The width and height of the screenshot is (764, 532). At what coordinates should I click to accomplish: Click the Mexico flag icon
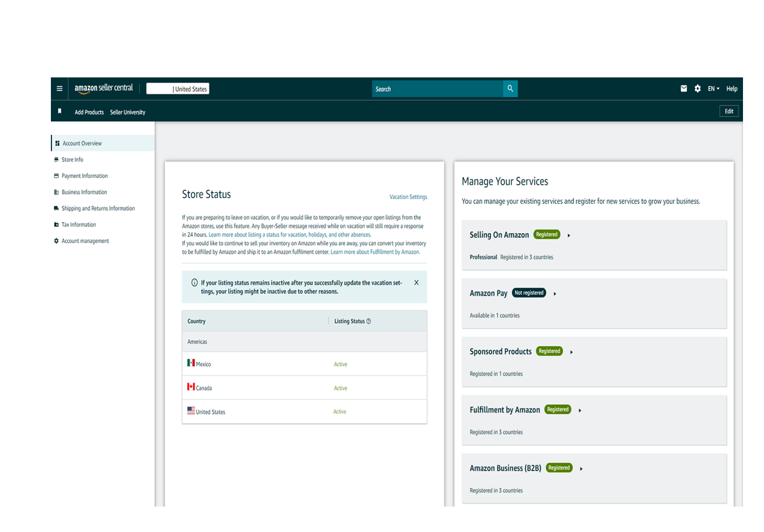(x=191, y=363)
